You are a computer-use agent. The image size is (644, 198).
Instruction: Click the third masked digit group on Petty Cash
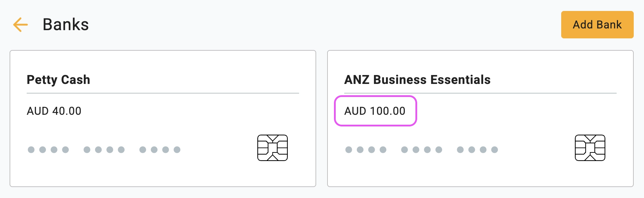pyautogui.click(x=160, y=150)
